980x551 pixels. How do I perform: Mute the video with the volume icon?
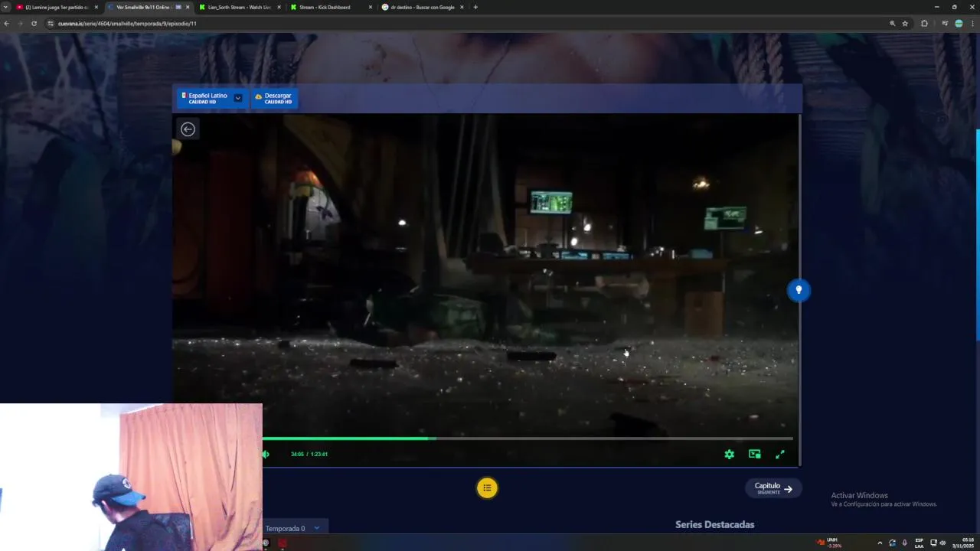click(x=266, y=454)
